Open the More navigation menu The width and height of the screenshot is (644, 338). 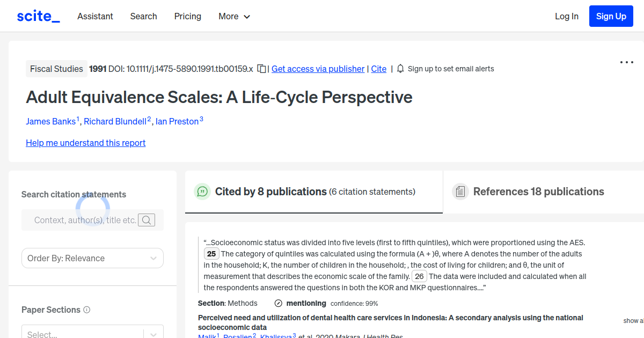[x=234, y=16]
